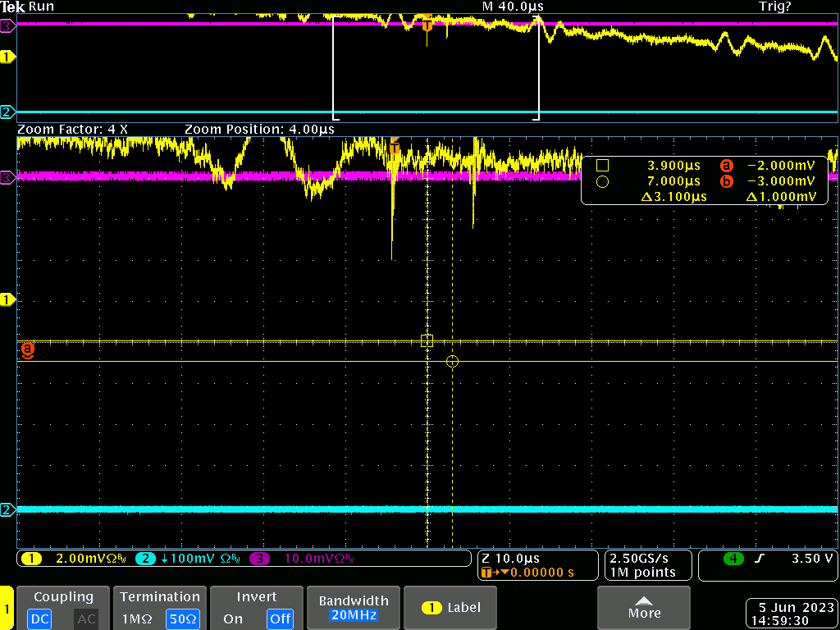The width and height of the screenshot is (840, 630).
Task: Select the square cursor handle on the waveform
Action: (427, 340)
